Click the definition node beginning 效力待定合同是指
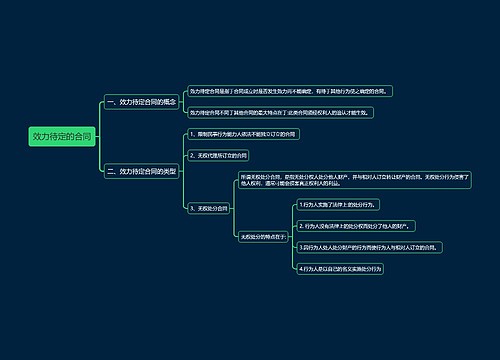 (x=290, y=91)
